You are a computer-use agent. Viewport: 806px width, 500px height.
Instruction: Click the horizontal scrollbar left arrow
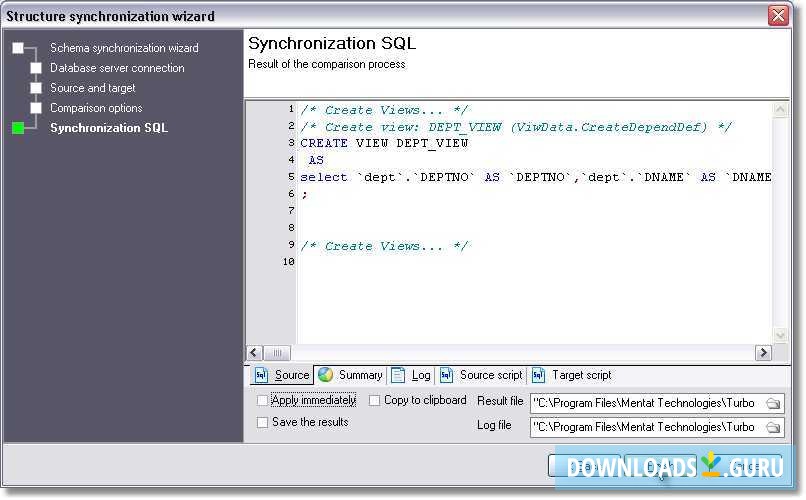coord(254,353)
